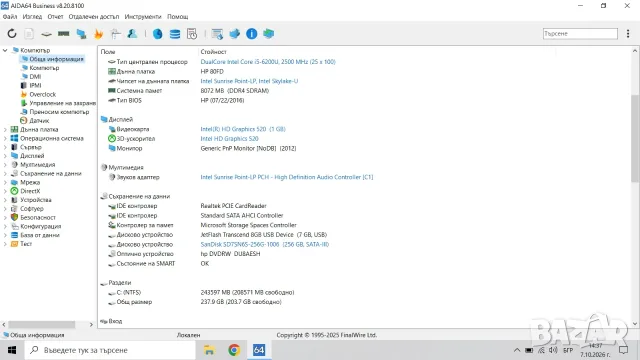Open the Intel(R) HD Graphics 520 (1 GB) link
The width and height of the screenshot is (640, 360).
coord(243,129)
